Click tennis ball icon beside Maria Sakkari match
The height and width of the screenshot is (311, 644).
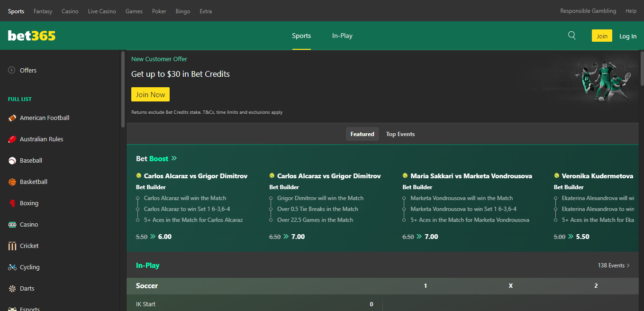click(x=405, y=175)
